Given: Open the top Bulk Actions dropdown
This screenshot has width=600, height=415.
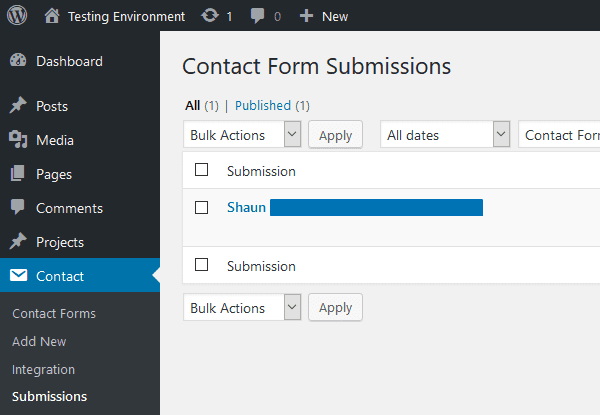Looking at the screenshot, I should coord(242,134).
